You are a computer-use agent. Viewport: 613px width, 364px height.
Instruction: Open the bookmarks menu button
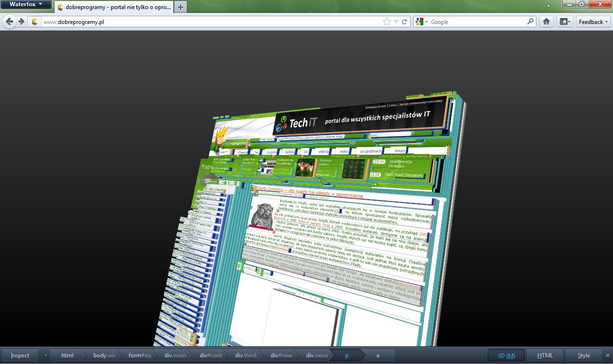pos(565,22)
